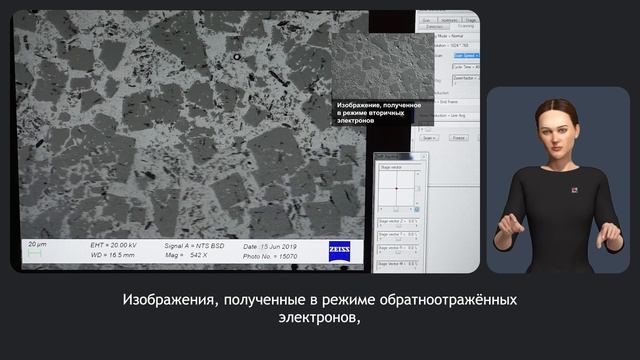Select the secondary electrons inset image
Screen dimensions: 640x360
coord(383,66)
